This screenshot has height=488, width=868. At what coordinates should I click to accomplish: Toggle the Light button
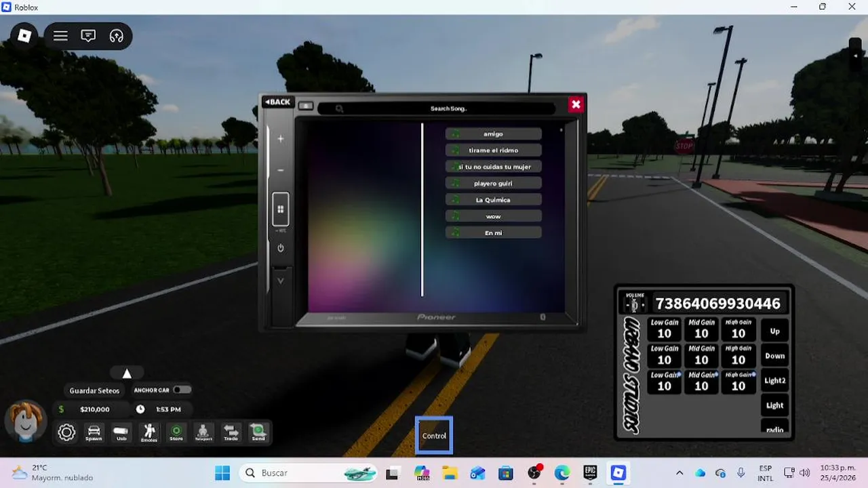pyautogui.click(x=775, y=405)
